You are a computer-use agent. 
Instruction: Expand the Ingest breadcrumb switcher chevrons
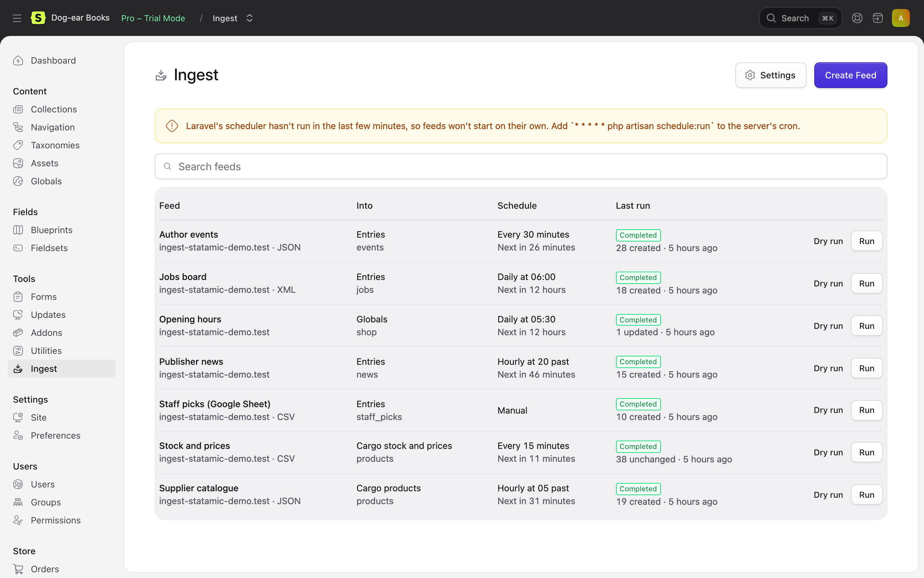(249, 18)
